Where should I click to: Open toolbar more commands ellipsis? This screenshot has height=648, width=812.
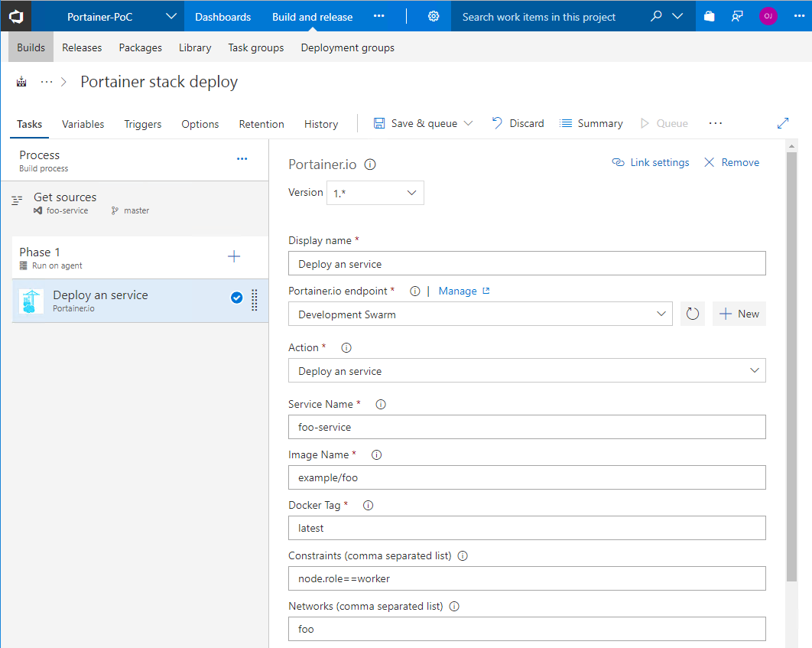pyautogui.click(x=715, y=123)
